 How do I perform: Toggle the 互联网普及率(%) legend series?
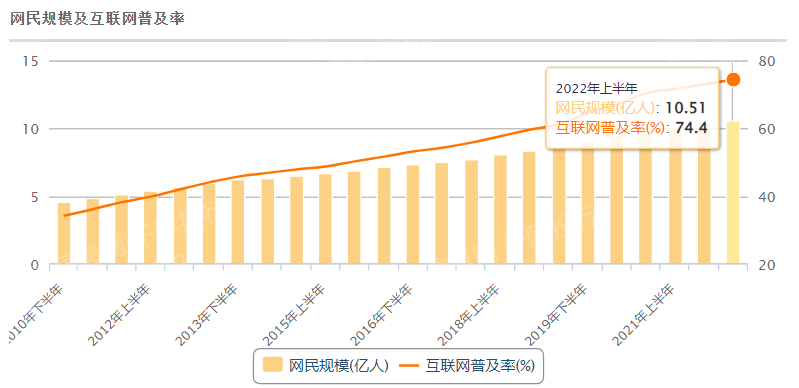tap(466, 366)
